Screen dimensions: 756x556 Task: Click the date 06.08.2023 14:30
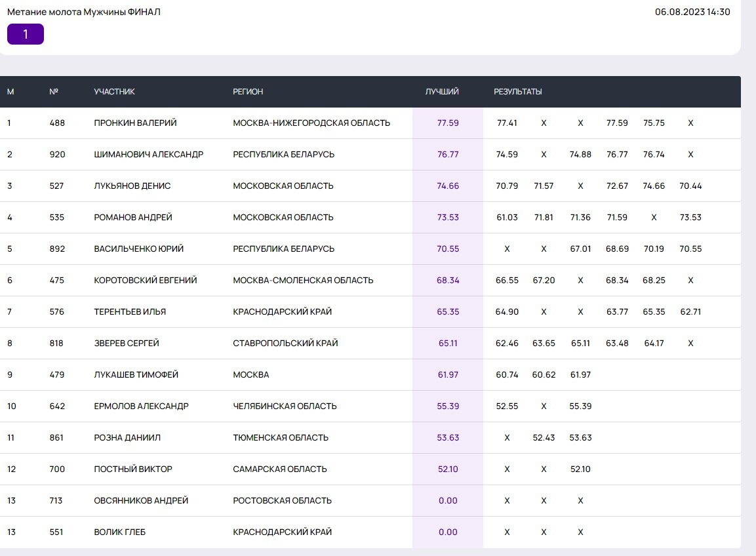(x=692, y=12)
